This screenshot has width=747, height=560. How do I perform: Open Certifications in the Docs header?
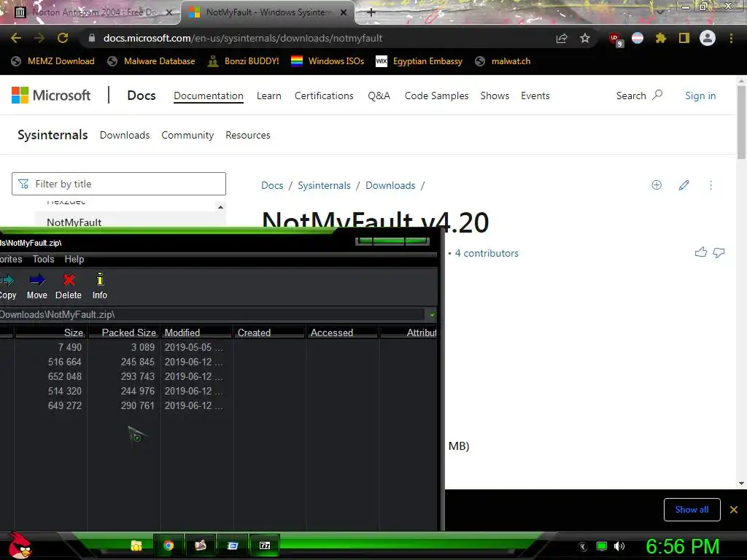[x=324, y=96]
